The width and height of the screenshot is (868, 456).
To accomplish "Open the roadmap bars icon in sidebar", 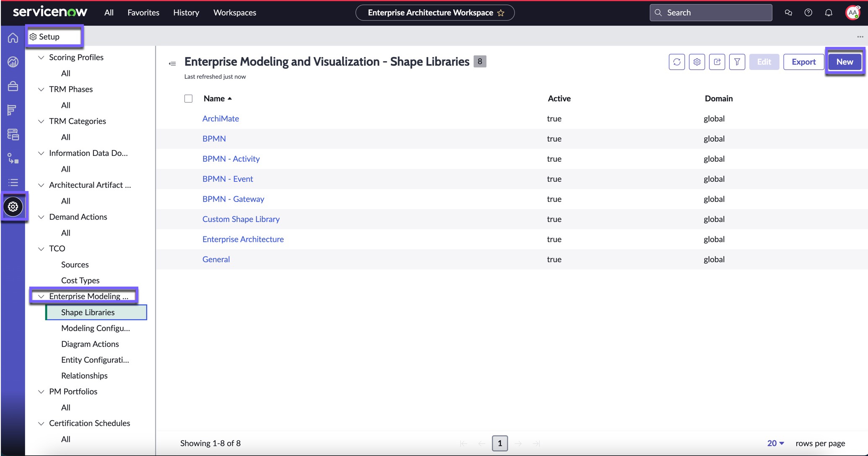I will 12,110.
